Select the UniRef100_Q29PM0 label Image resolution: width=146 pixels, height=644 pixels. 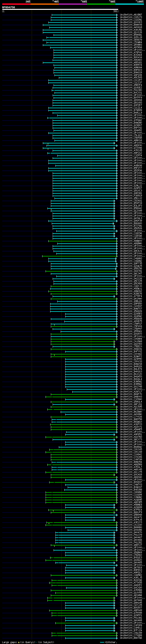131,359
